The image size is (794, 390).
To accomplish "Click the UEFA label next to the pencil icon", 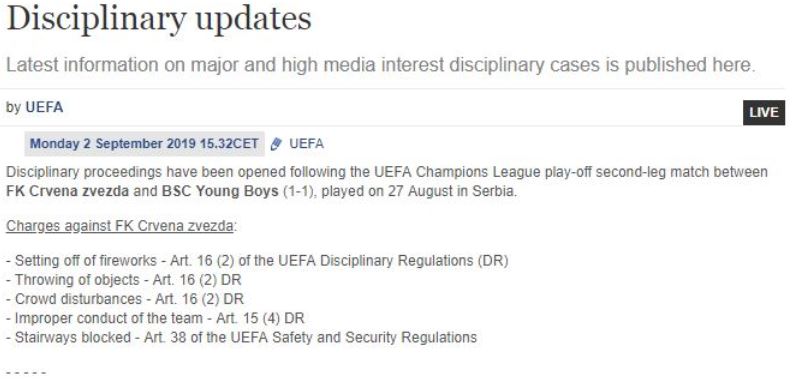I will (x=306, y=144).
